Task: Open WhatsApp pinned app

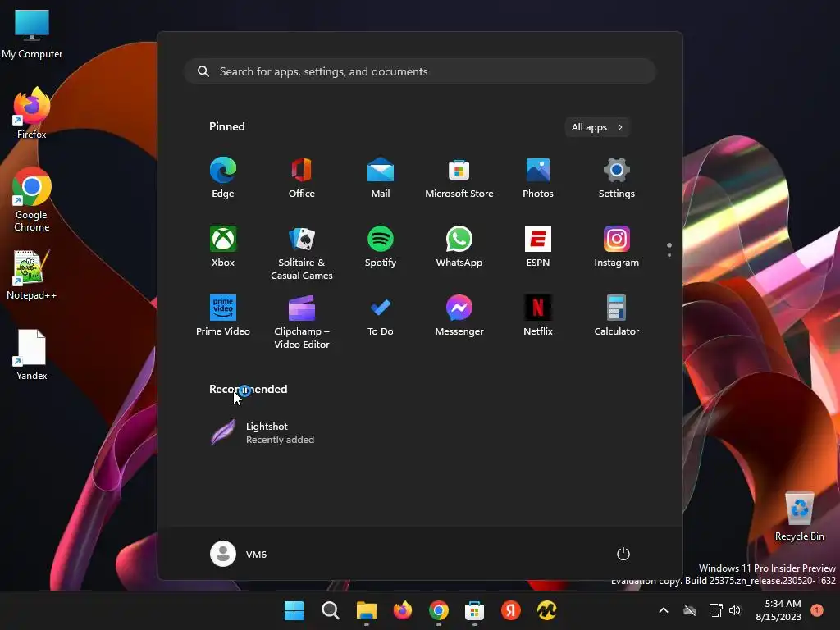Action: click(459, 246)
